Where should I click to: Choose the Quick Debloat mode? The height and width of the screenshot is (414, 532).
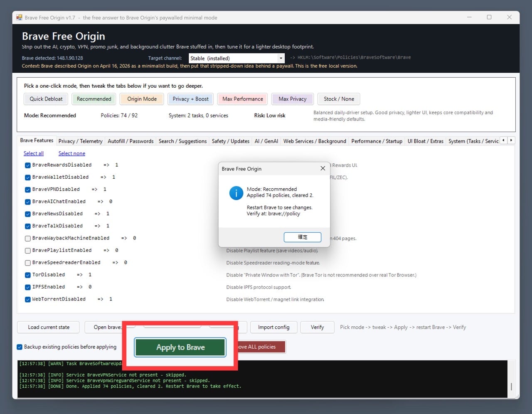[x=46, y=99]
